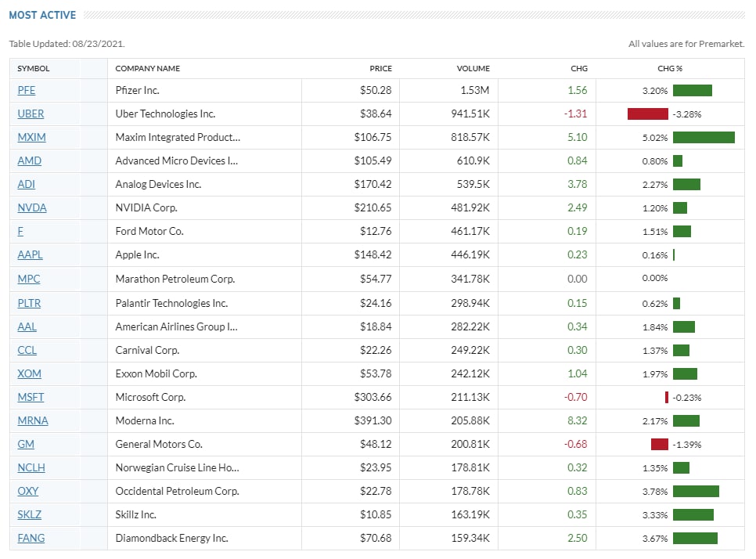Click the 941.51K volume cell
The image size is (756, 559).
(x=470, y=114)
